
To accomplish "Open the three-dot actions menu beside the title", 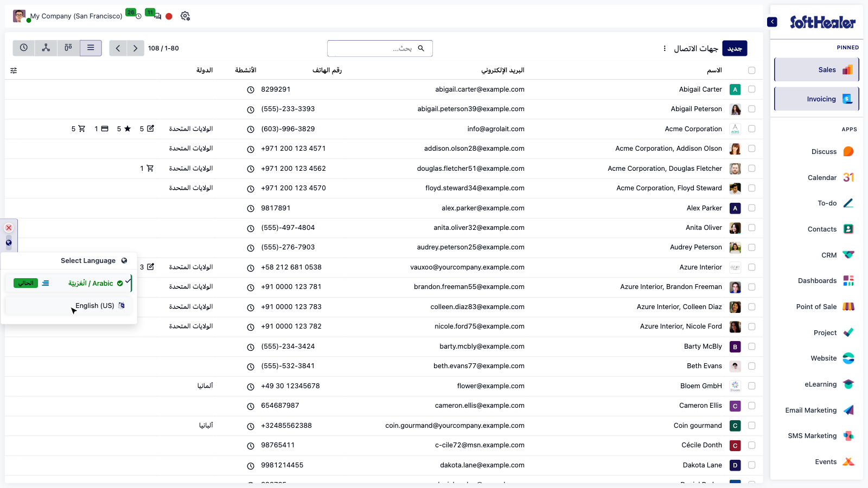I will coord(665,48).
